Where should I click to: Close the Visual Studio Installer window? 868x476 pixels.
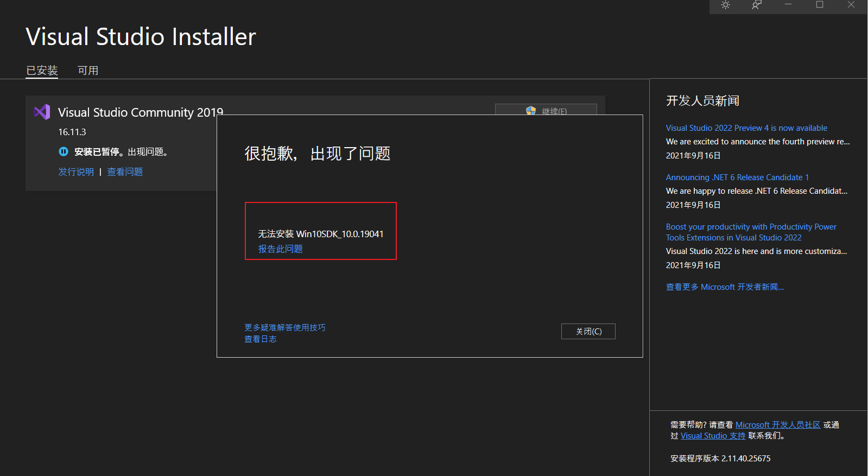(851, 4)
